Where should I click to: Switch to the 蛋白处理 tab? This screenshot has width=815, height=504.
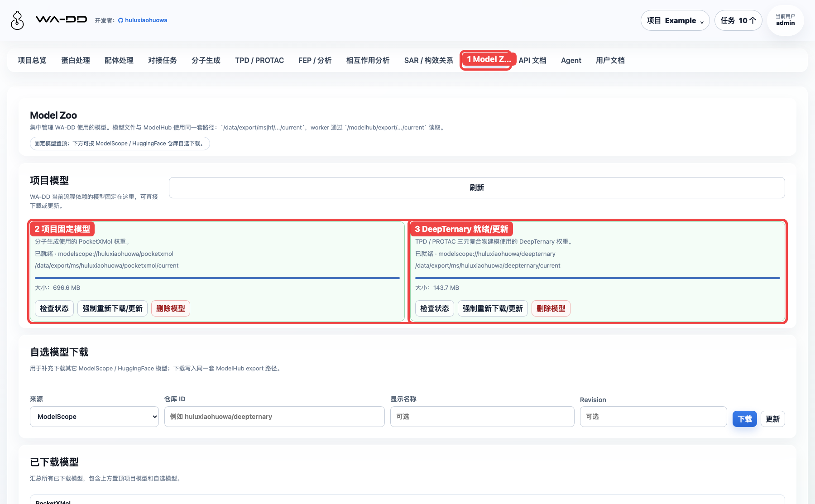click(76, 60)
